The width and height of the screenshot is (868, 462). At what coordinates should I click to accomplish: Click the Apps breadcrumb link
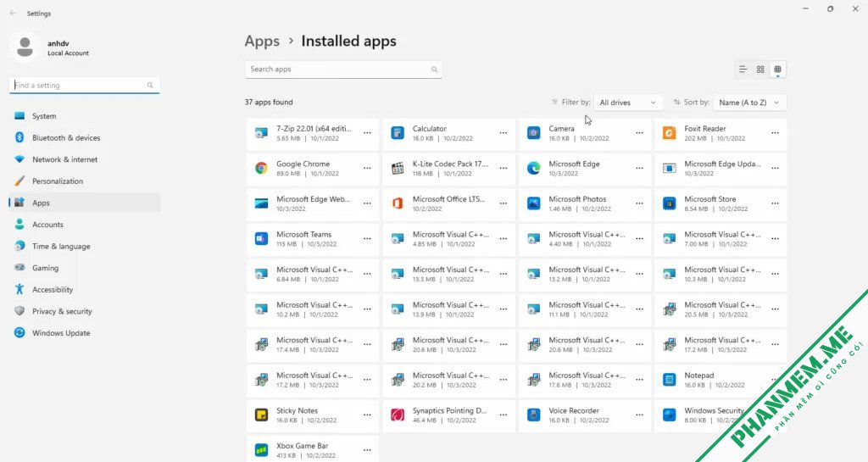point(262,42)
